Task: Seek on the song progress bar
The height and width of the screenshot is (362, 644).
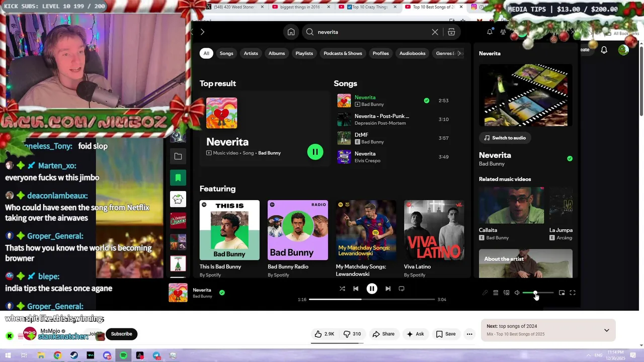Action: (x=372, y=299)
